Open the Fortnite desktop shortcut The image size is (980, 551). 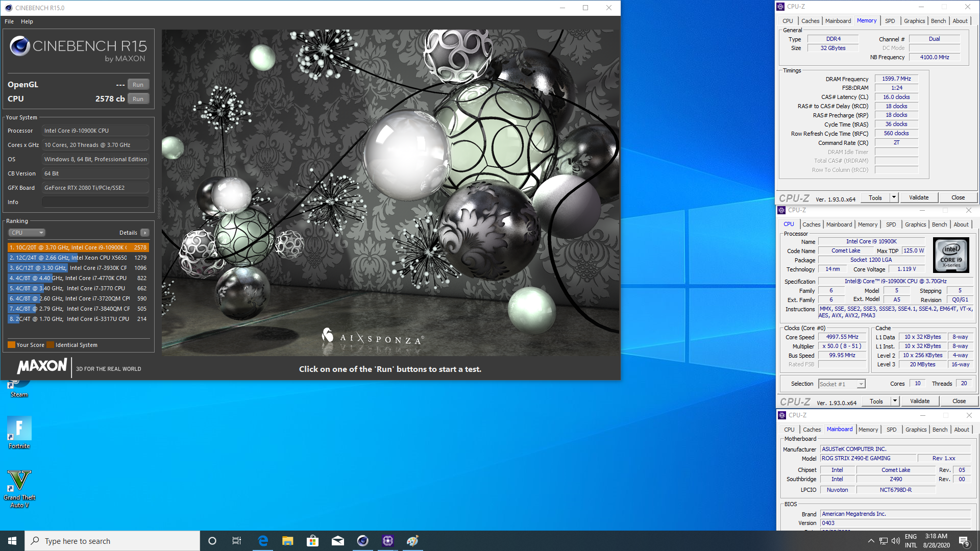pyautogui.click(x=19, y=433)
